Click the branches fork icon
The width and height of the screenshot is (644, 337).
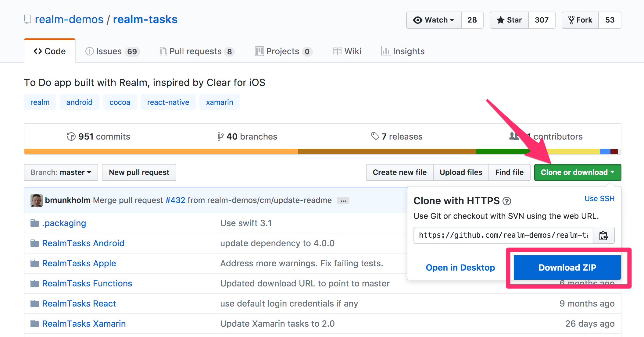click(x=220, y=137)
